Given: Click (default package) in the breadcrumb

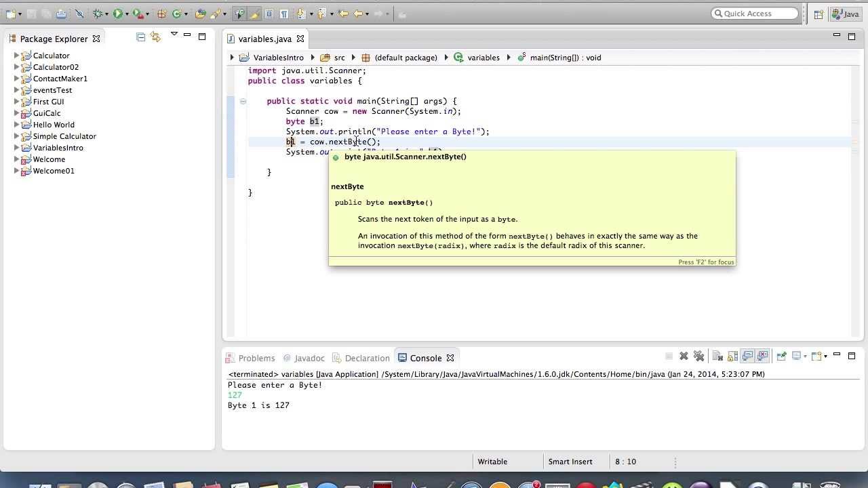Looking at the screenshot, I should pos(406,58).
